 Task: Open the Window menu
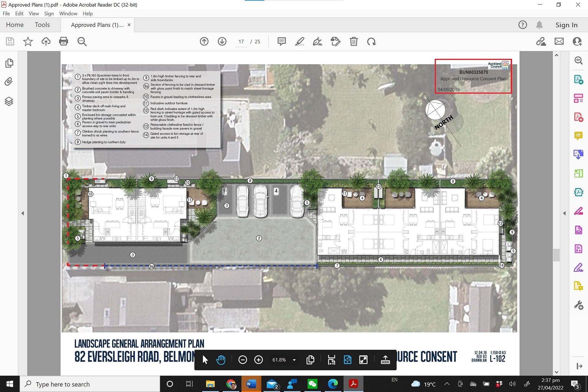68,13
